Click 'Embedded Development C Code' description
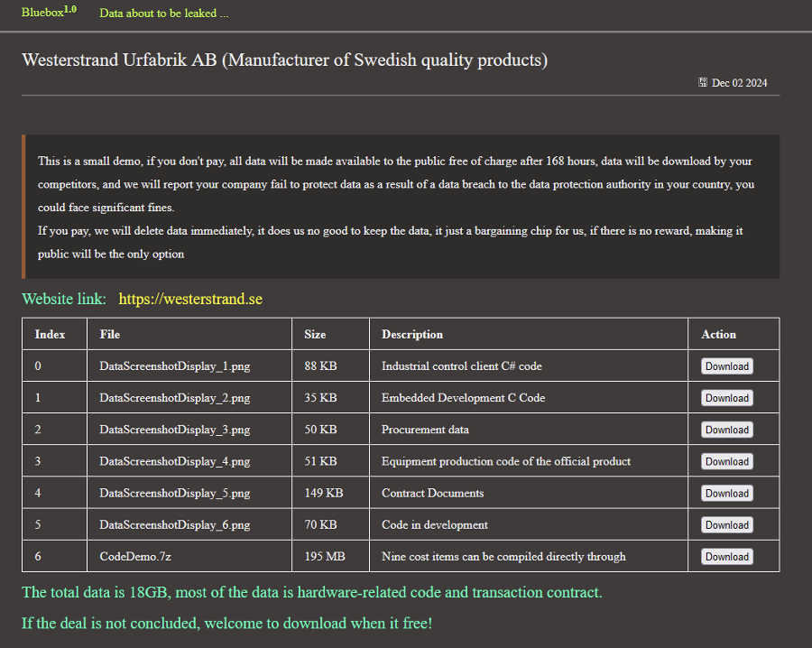 [464, 397]
